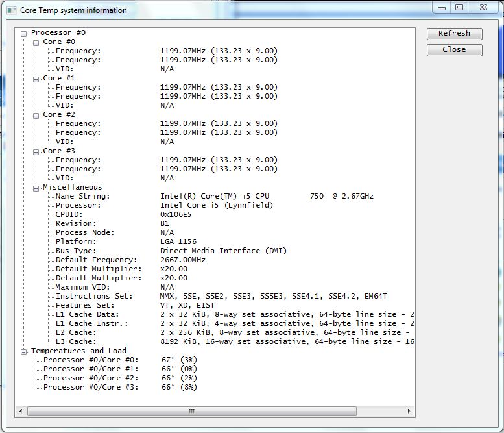Select the Core #0 label
This screenshot has height=433, width=504.
(x=59, y=42)
